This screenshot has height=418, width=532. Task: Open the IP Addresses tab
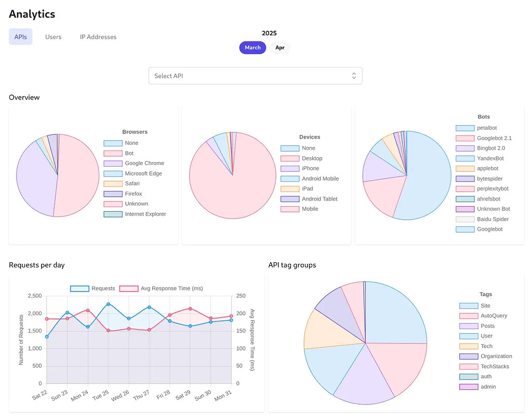coord(98,37)
